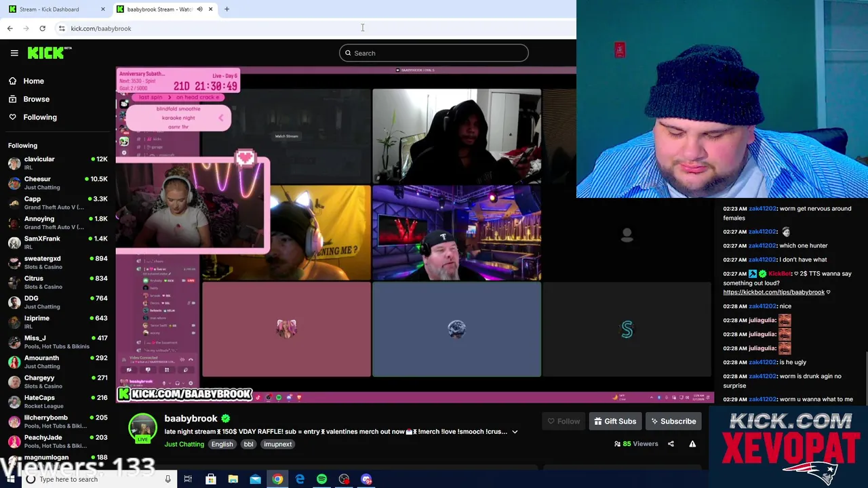Viewport: 868px width, 488px height.
Task: Open followed channel Capp
Action: point(58,203)
